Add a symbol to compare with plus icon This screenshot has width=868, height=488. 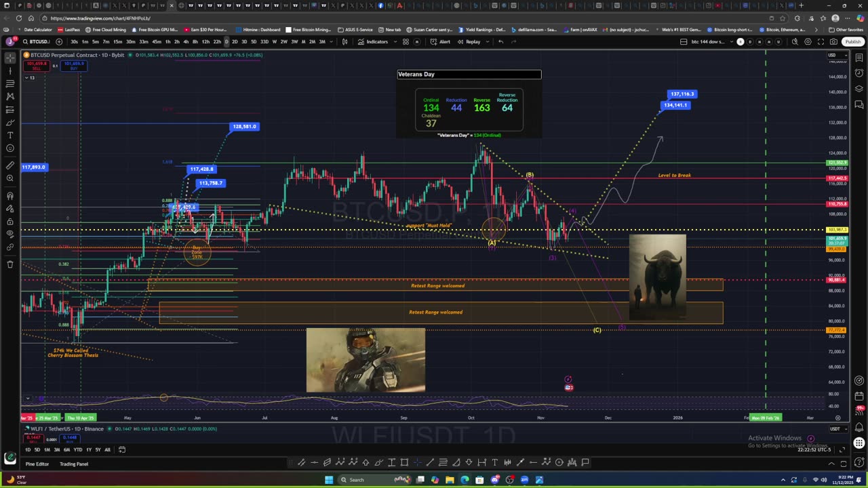pos(59,41)
